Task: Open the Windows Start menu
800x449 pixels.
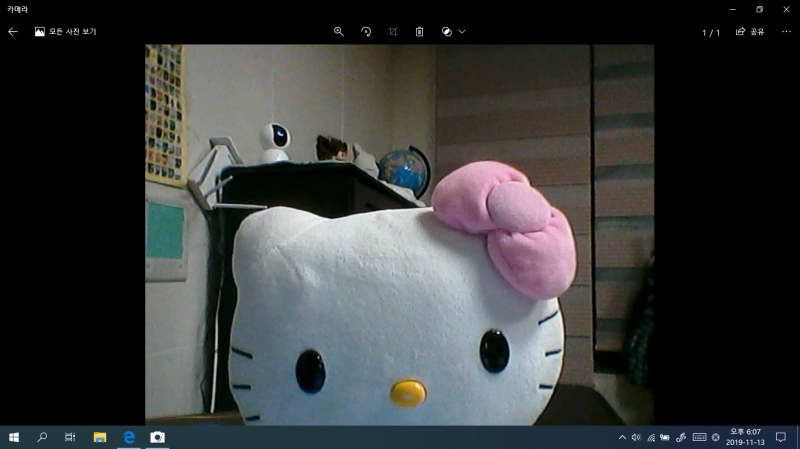Action: click(x=14, y=437)
